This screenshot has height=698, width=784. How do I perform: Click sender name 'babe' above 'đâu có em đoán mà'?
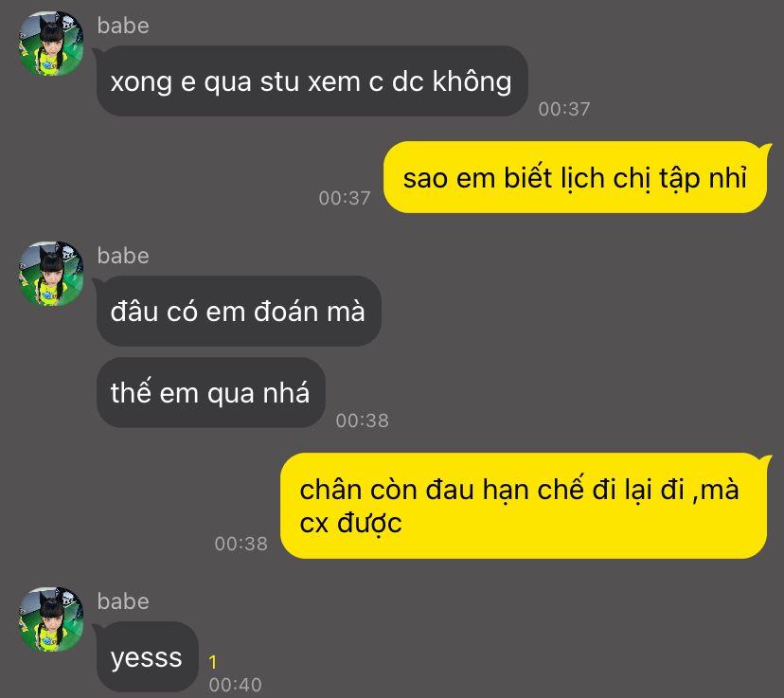point(123,256)
